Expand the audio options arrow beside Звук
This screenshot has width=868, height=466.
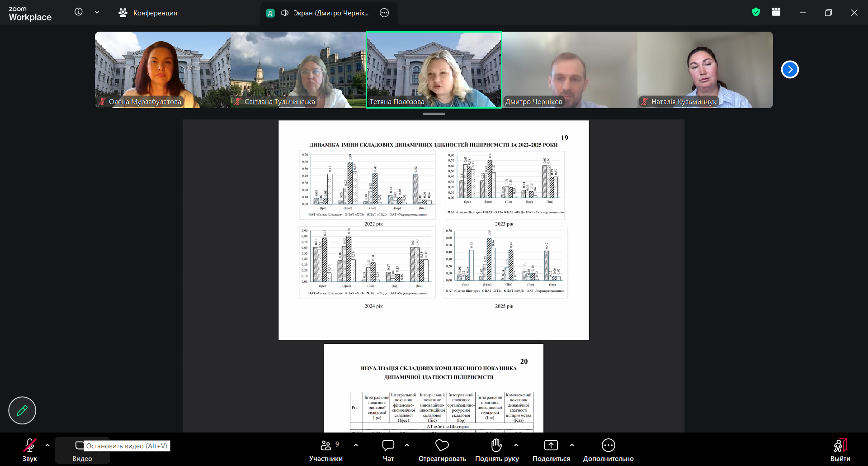pyautogui.click(x=47, y=445)
